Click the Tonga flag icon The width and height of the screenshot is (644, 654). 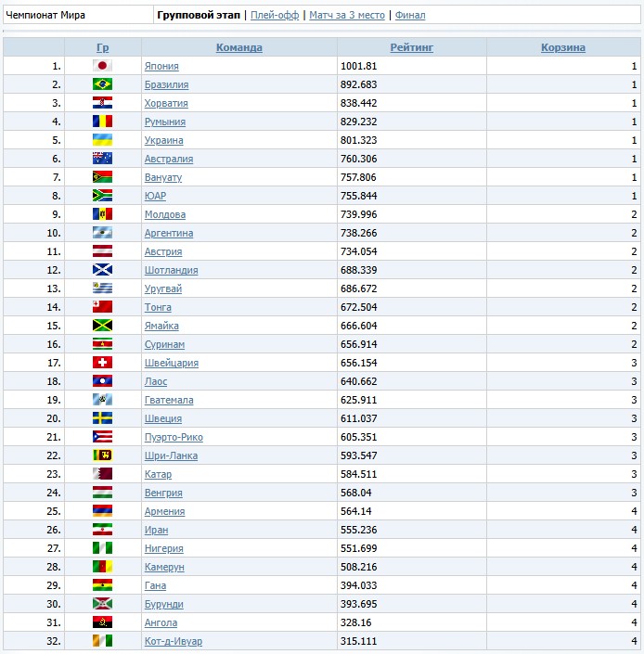pyautogui.click(x=102, y=307)
